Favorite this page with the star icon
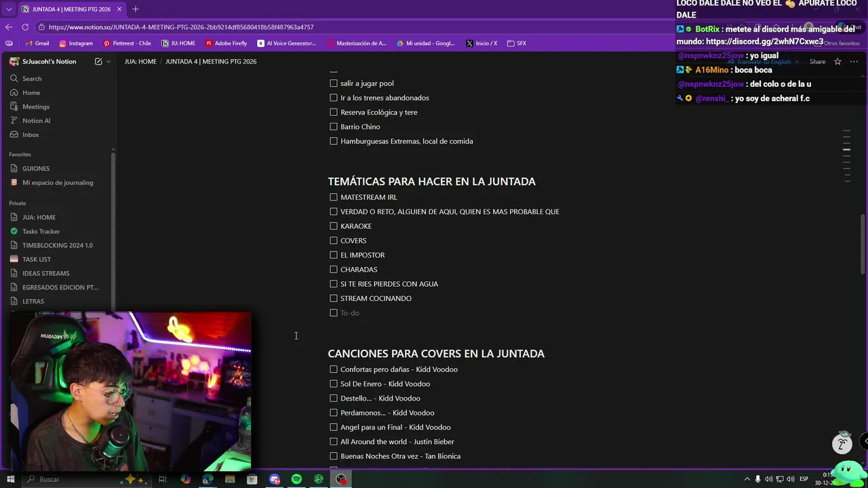Viewport: 868px width, 488px height. [837, 62]
